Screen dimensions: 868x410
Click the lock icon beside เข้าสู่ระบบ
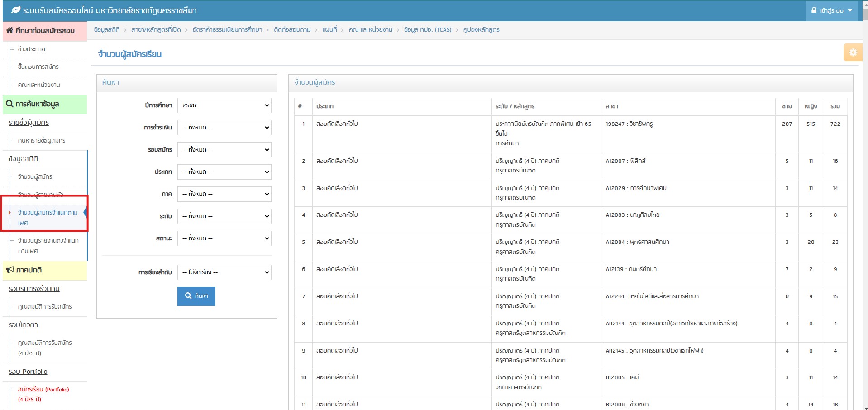coord(814,10)
